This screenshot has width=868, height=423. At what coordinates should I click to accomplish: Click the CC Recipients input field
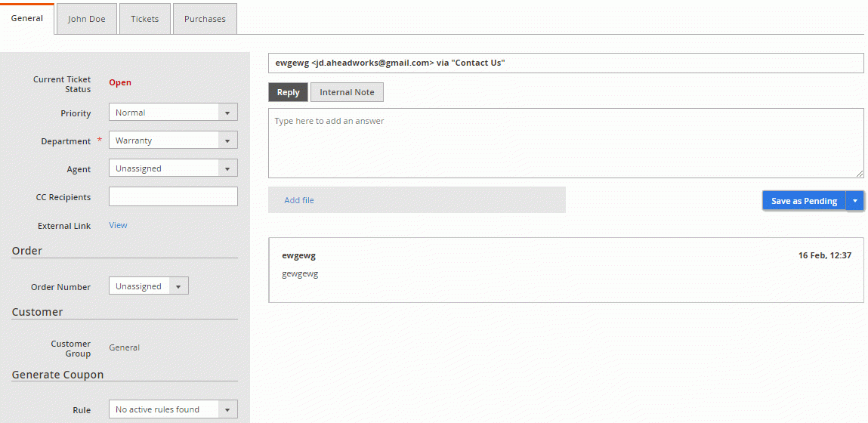coord(173,196)
